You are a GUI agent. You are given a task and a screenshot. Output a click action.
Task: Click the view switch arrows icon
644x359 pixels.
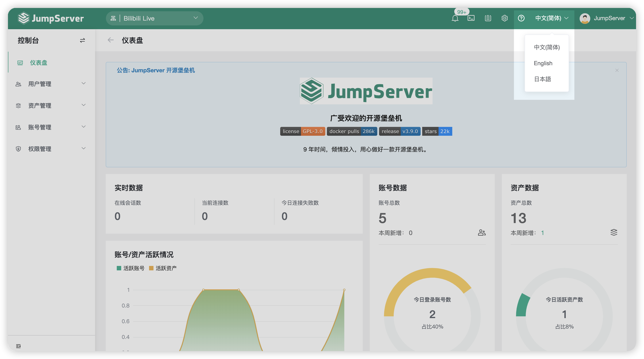pyautogui.click(x=82, y=40)
